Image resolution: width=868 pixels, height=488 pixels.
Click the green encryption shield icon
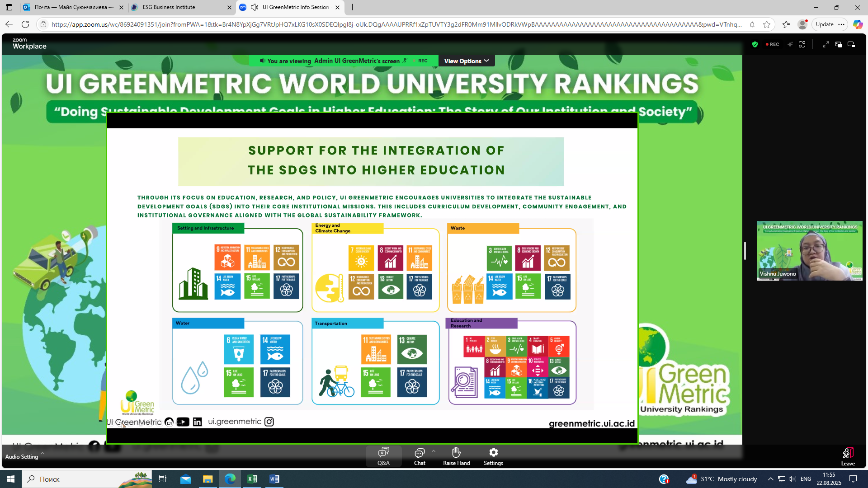tap(755, 44)
